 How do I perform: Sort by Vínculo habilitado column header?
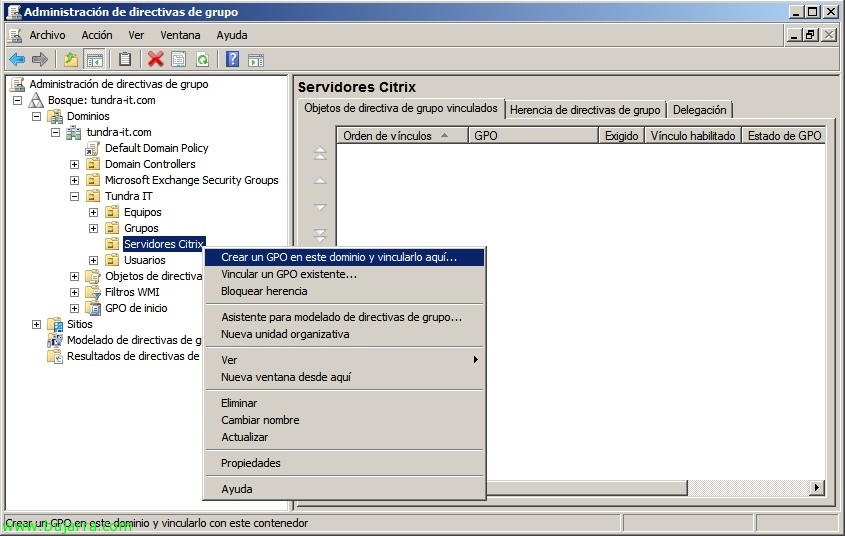(x=693, y=136)
